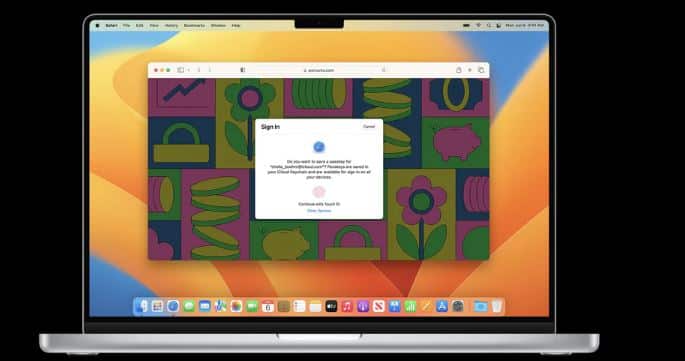Image resolution: width=685 pixels, height=361 pixels.
Task: Toggle the Safari sidebar icon
Action: [180, 70]
